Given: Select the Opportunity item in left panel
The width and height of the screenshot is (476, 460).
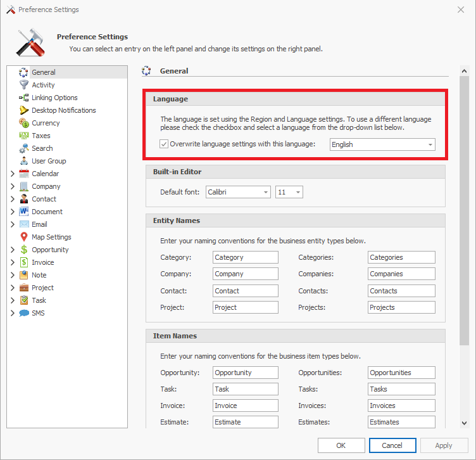Looking at the screenshot, I should coord(50,250).
